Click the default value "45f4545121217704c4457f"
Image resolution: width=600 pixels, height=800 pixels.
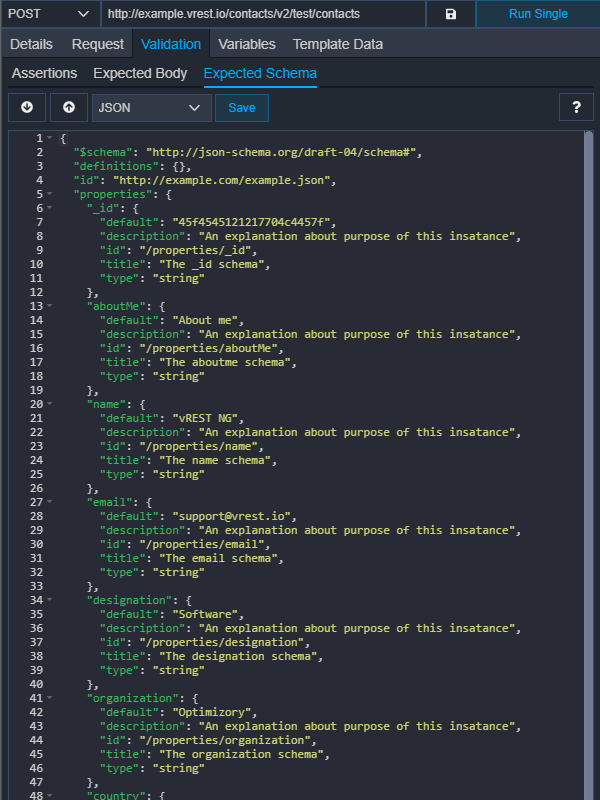[x=251, y=222]
